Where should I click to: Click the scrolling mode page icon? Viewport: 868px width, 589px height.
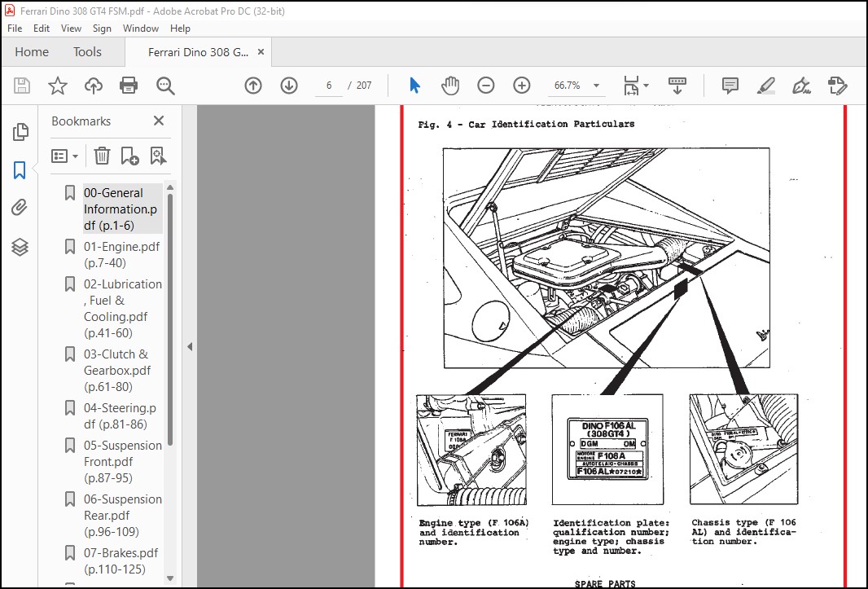[677, 86]
